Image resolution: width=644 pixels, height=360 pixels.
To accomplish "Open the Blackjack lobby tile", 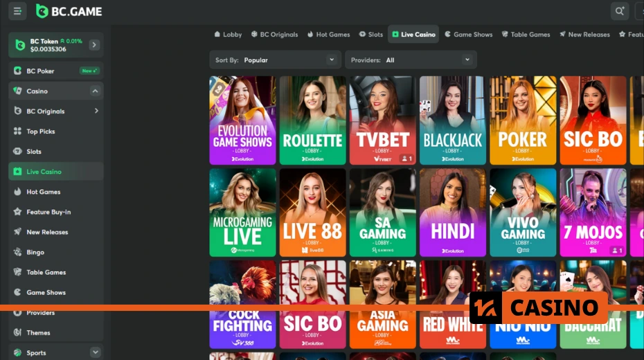I will pyautogui.click(x=453, y=120).
